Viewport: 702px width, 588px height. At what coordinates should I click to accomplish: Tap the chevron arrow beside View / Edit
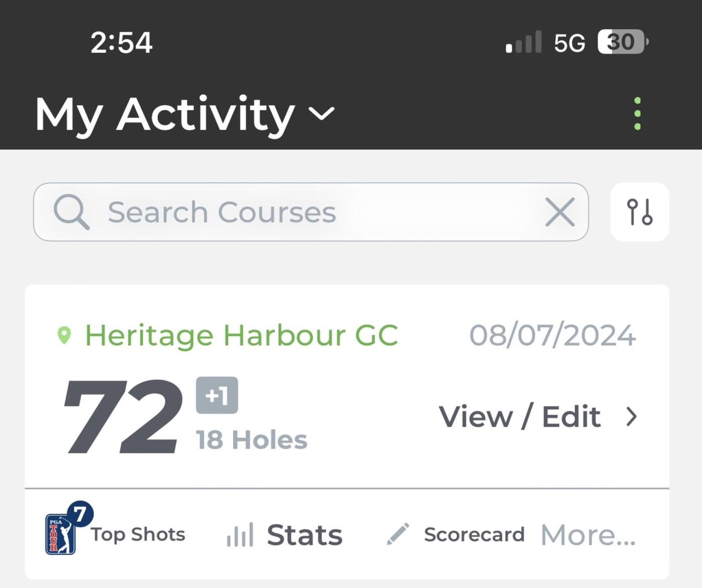click(631, 417)
